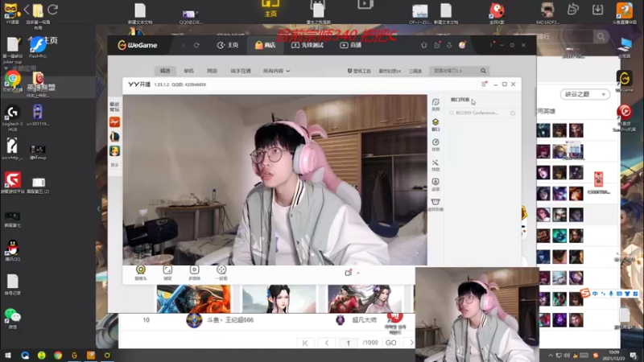Viewport: 644px width, 362px height.
Task: Open the blue armored champion store banner thumbnail
Action: click(x=193, y=298)
